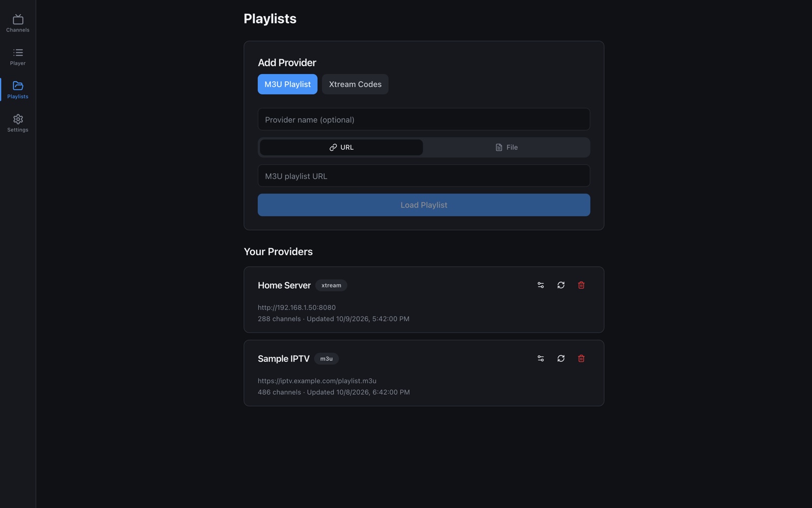The image size is (812, 508).
Task: Click the 288 channels status line
Action: [333, 319]
